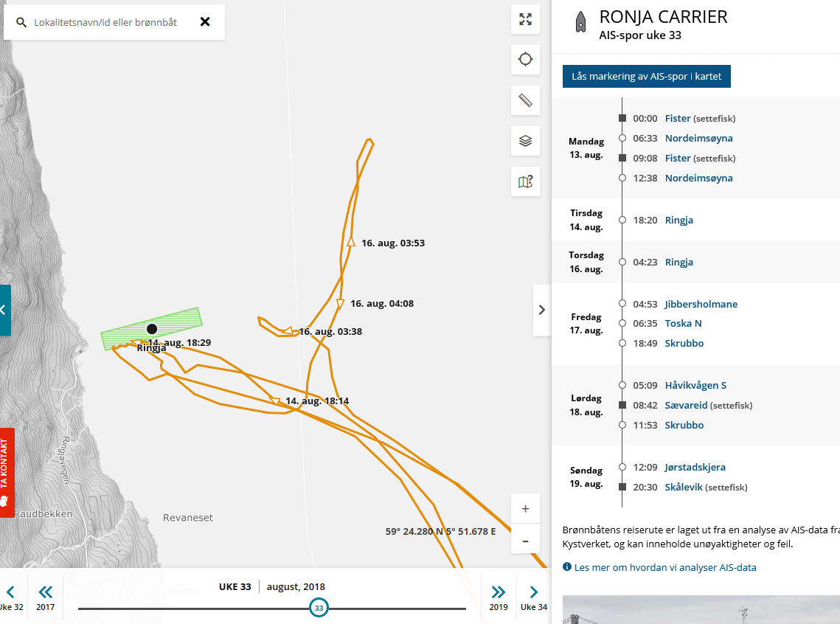Open Les mer om AIS-data link
This screenshot has width=840, height=624.
coord(665,567)
